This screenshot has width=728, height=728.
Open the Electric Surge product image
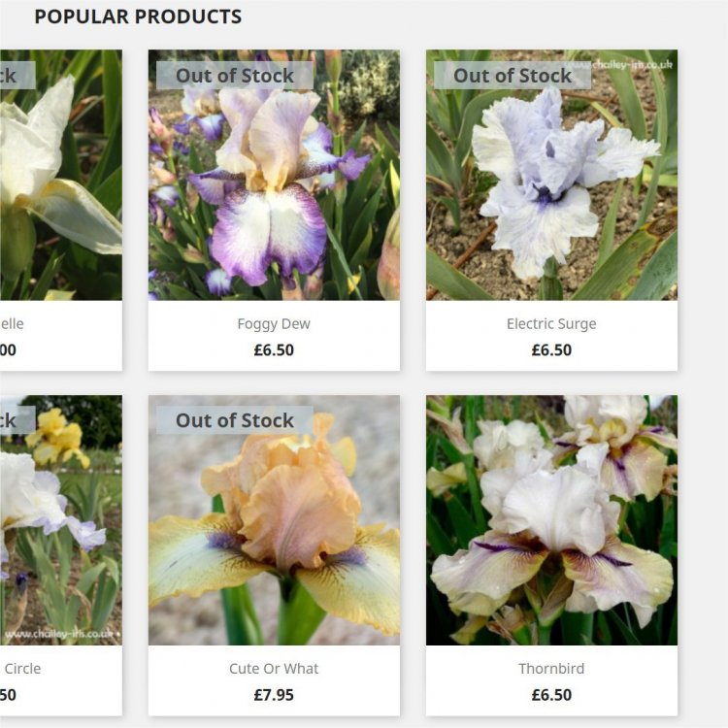(x=551, y=175)
